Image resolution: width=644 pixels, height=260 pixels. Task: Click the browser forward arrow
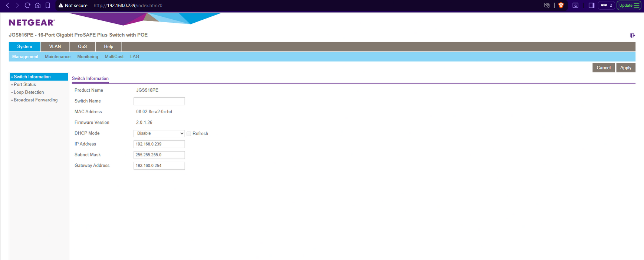point(17,5)
